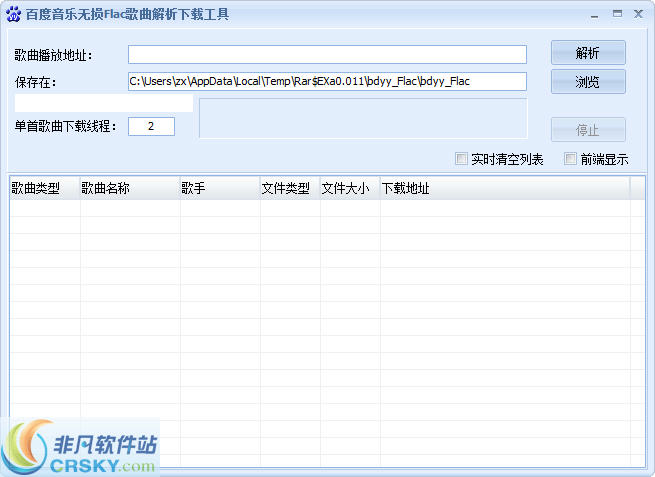The image size is (655, 477).
Task: Enable the 实时清空列表 checkbox
Action: (x=461, y=159)
